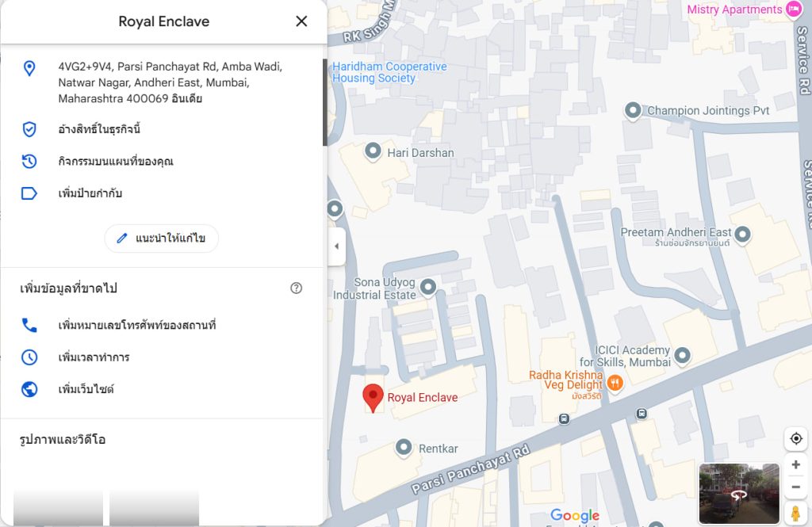812x527 pixels.
Task: Open help for adding missing information
Action: coord(297,288)
